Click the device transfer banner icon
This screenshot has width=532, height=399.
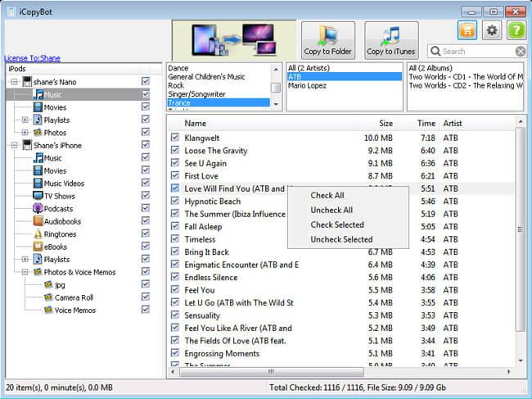233,41
